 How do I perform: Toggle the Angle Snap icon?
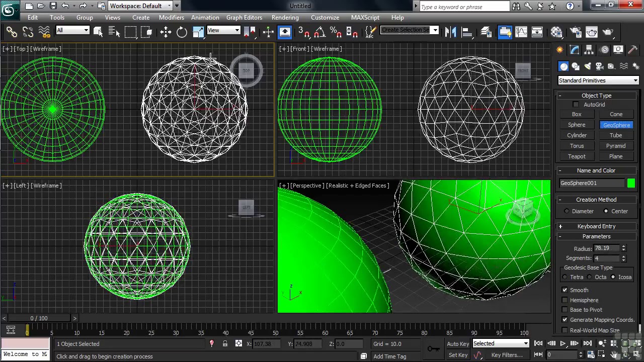[319, 32]
